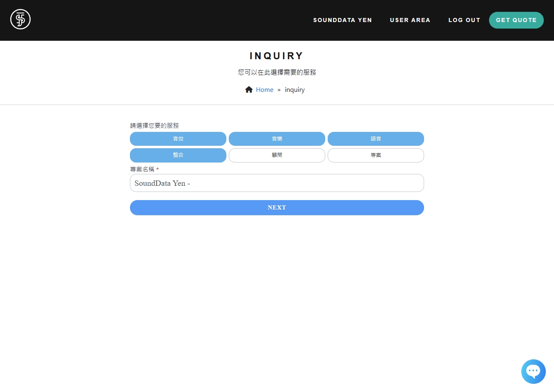Go to USER AREA in the navigation

[410, 20]
